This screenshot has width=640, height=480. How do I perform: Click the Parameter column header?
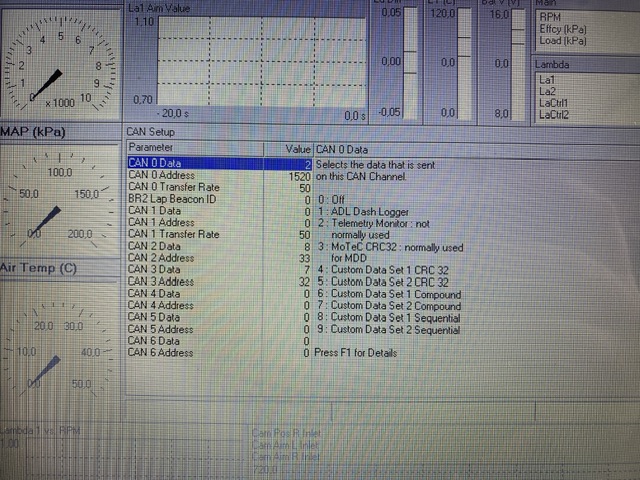tap(195, 148)
